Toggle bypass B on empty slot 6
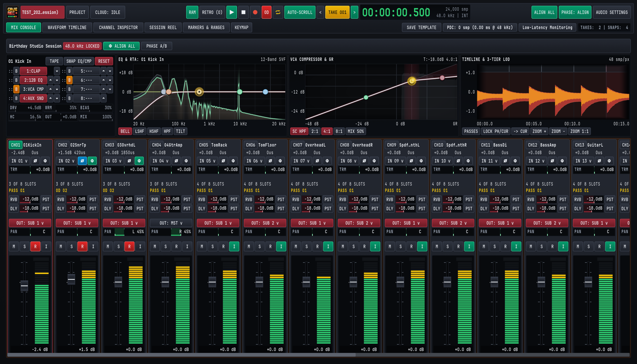Screen dimensions: 637x364 (69, 80)
